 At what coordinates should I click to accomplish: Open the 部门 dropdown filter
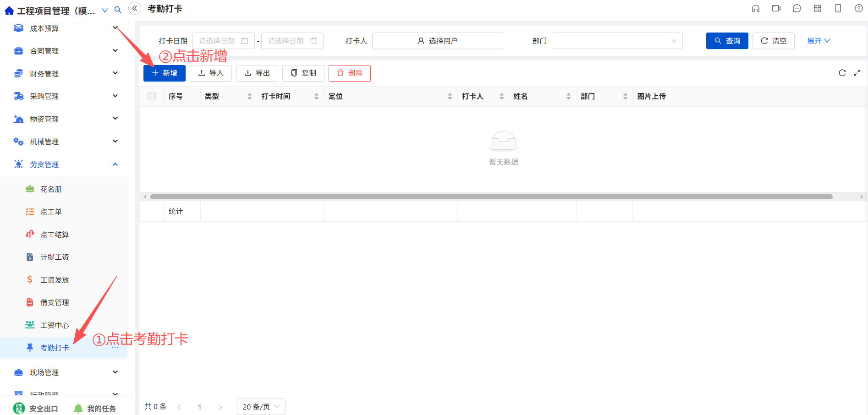(617, 41)
